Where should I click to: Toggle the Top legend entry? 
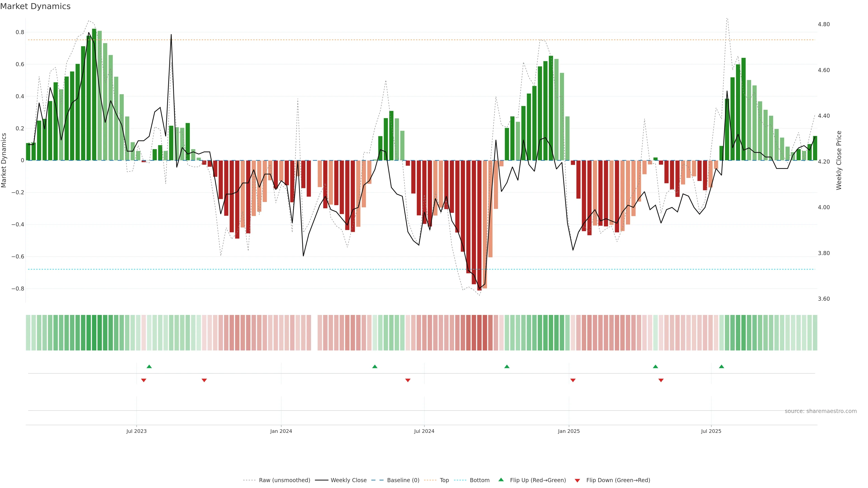coord(444,480)
